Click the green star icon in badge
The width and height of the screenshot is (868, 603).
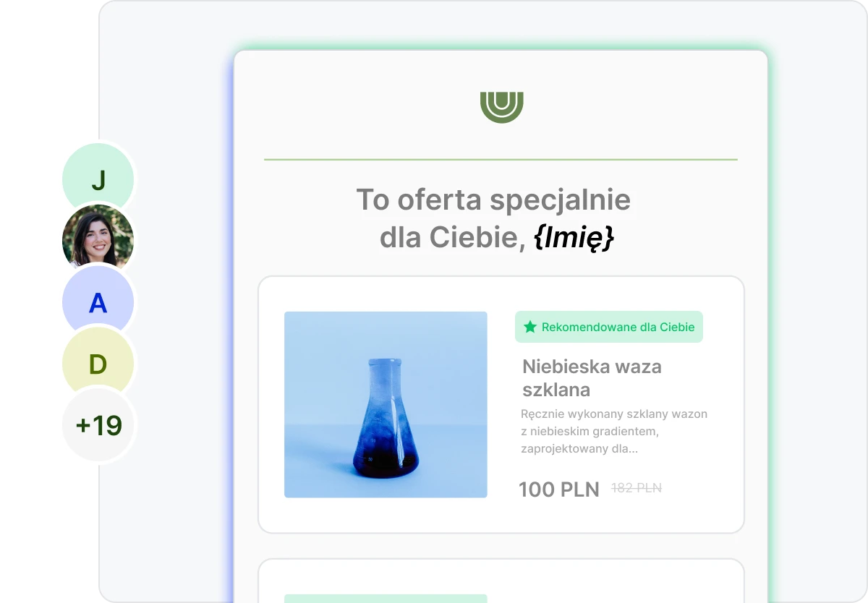(530, 327)
